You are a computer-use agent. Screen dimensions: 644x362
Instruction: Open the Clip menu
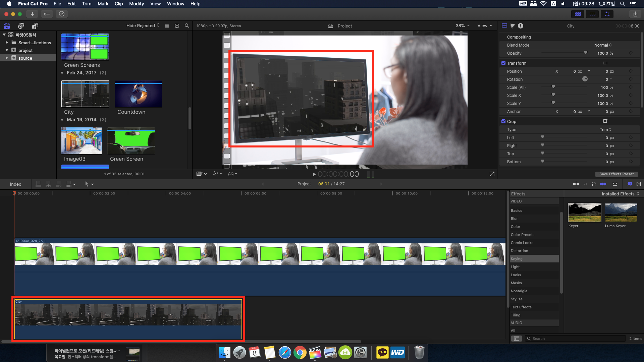click(x=119, y=4)
